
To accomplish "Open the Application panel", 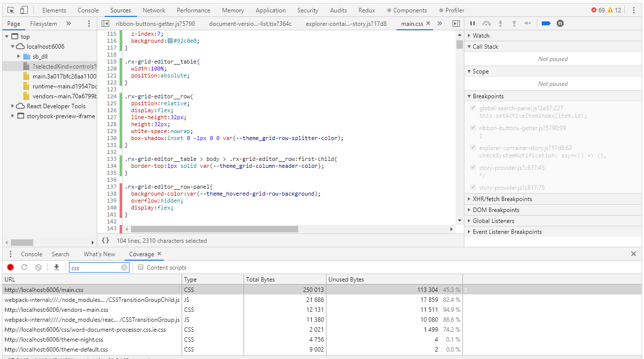I will pyautogui.click(x=270, y=10).
